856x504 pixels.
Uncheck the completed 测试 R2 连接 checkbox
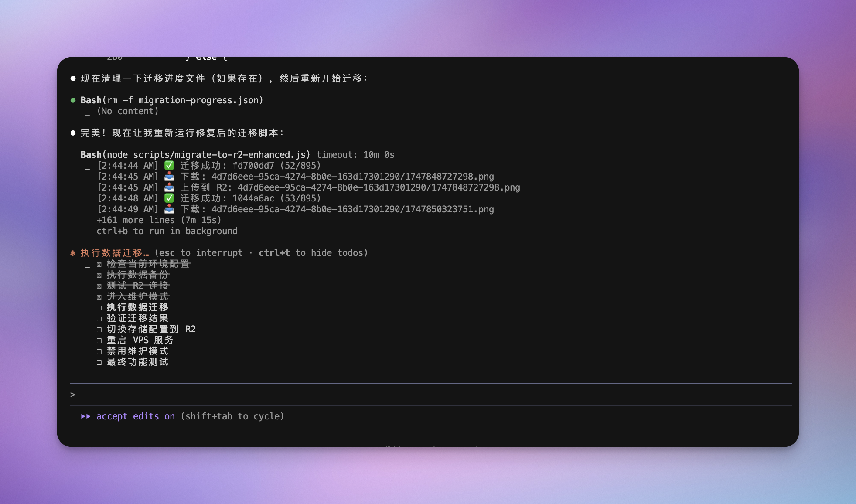click(99, 286)
